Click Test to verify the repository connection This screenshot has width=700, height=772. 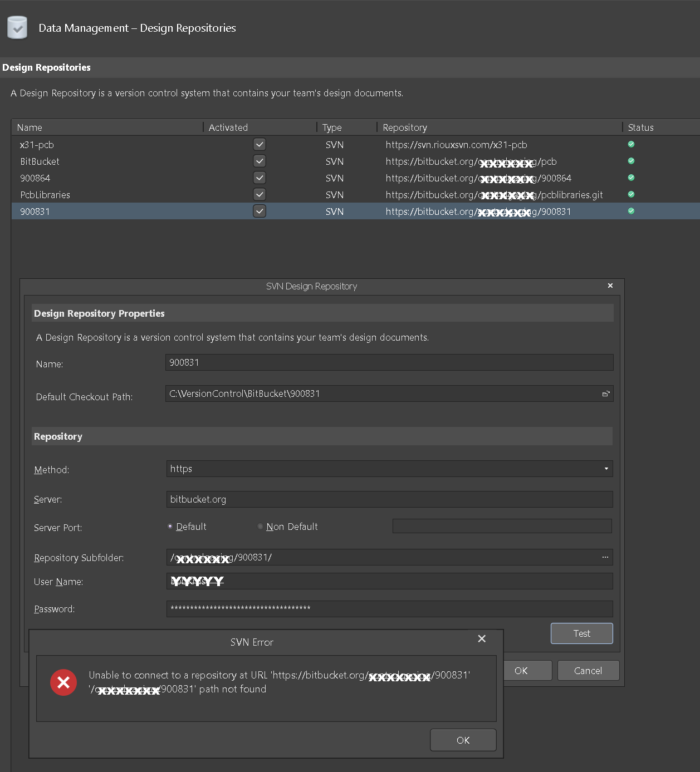[581, 633]
